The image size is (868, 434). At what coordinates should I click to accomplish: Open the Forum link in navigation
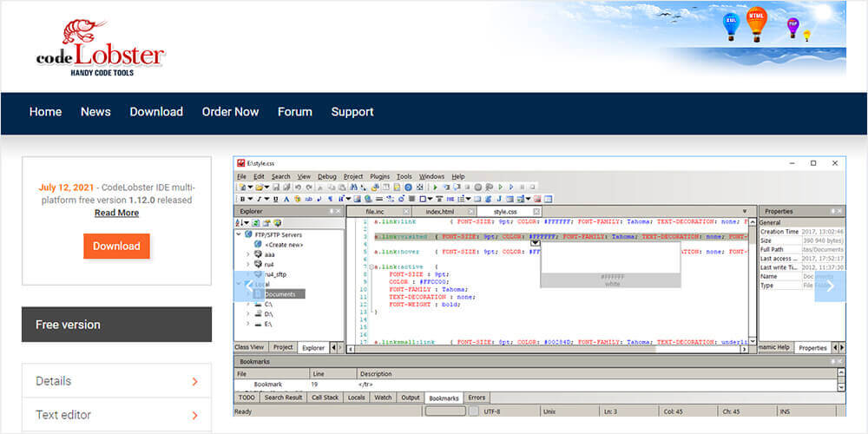coord(295,112)
